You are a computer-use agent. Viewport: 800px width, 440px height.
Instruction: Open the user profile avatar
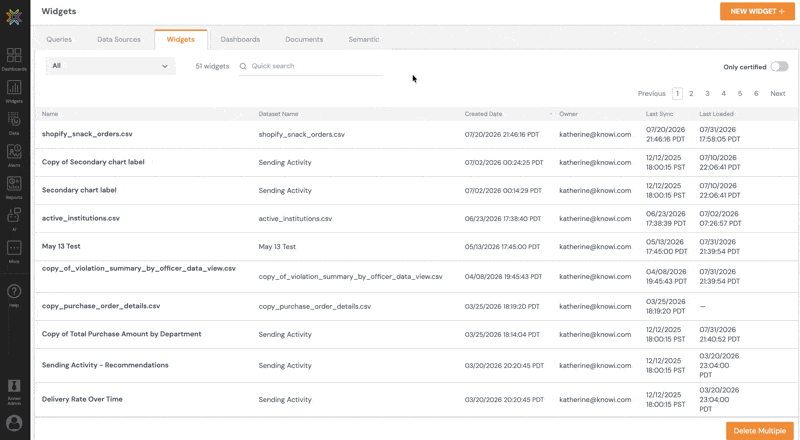14,423
